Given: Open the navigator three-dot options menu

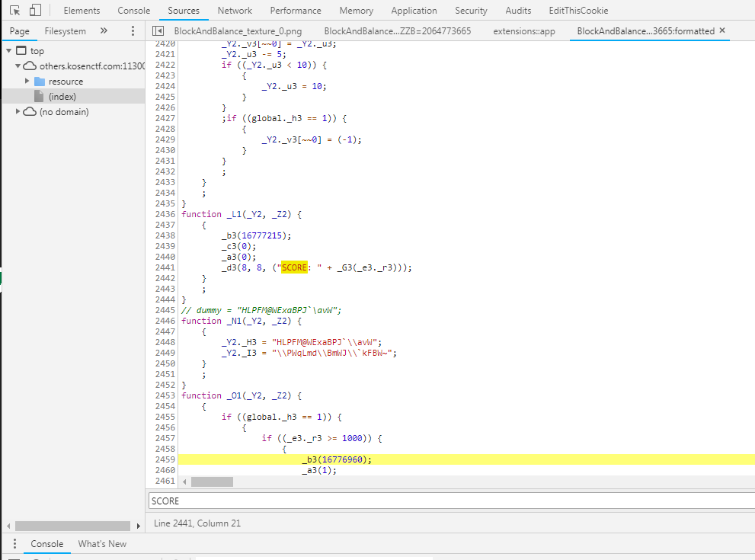Looking at the screenshot, I should (133, 30).
